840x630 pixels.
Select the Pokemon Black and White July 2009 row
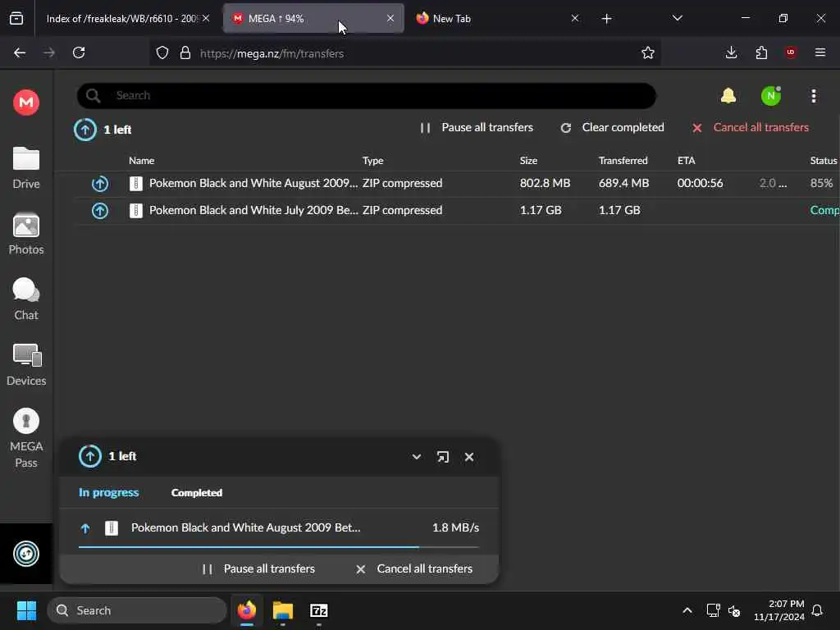coord(458,211)
